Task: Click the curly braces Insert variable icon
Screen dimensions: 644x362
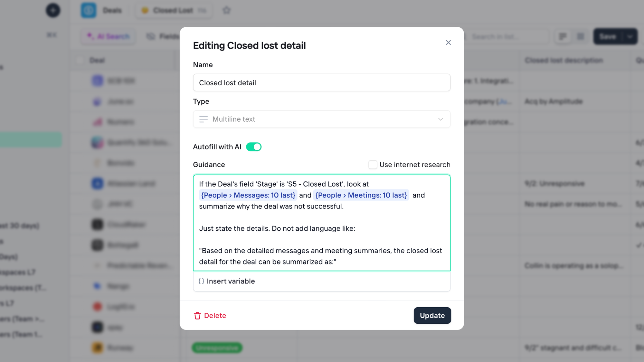Action: 201,281
